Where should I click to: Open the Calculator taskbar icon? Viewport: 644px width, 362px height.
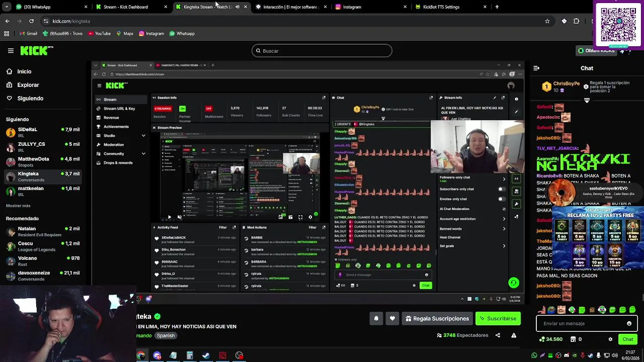tap(190, 355)
